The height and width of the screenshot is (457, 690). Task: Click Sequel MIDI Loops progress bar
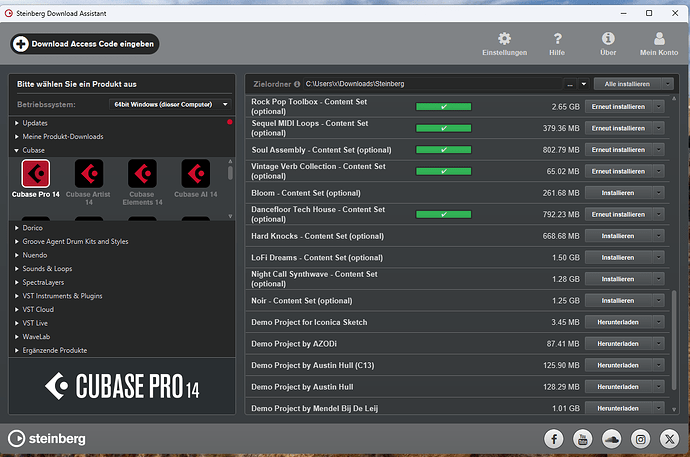(x=444, y=128)
